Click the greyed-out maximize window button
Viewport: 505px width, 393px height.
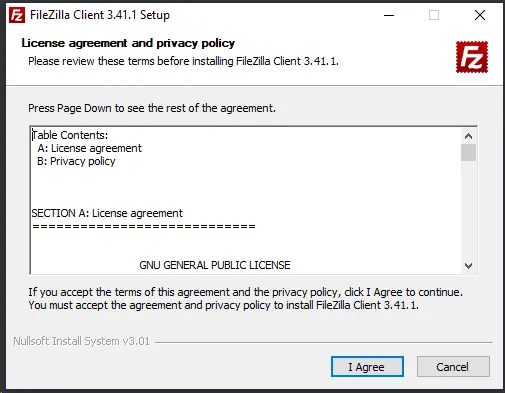point(434,15)
